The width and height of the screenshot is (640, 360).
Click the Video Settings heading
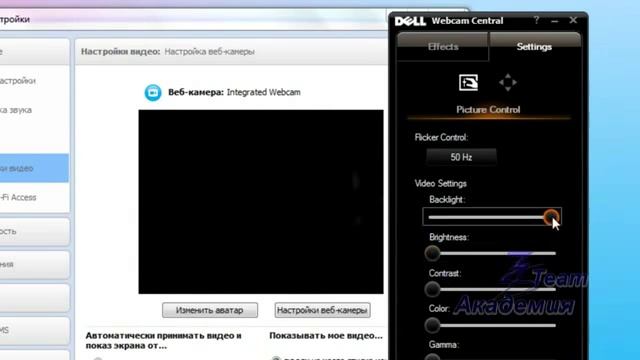pos(440,184)
